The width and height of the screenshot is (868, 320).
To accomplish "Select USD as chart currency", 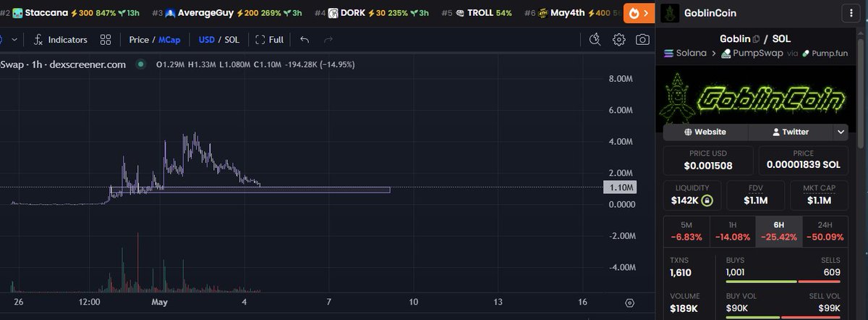I will tap(207, 40).
